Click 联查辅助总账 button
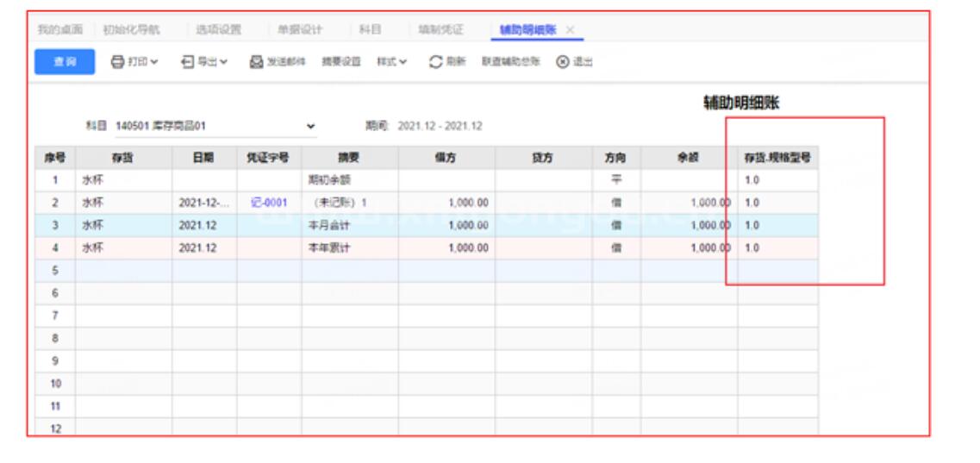The image size is (980, 463). coord(510,62)
